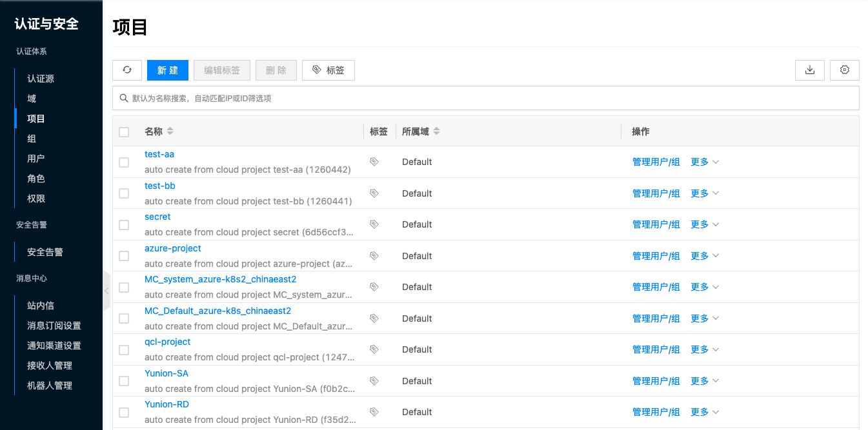Focus the name search input field

pyautogui.click(x=490, y=98)
